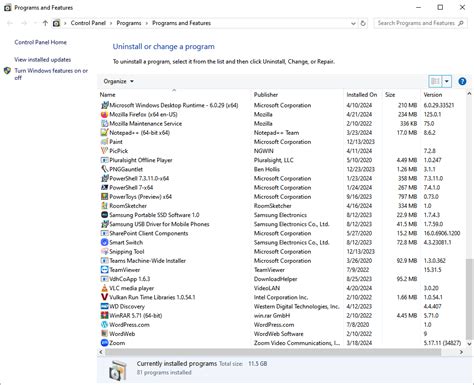
Task: Go to Control Panel breadcrumb
Action: 88,23
